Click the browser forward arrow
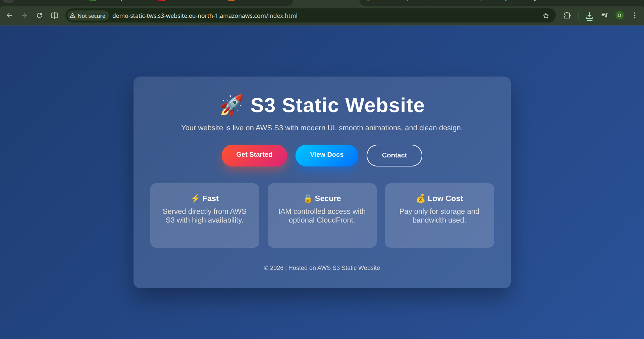Image resolution: width=644 pixels, height=339 pixels. click(x=24, y=15)
